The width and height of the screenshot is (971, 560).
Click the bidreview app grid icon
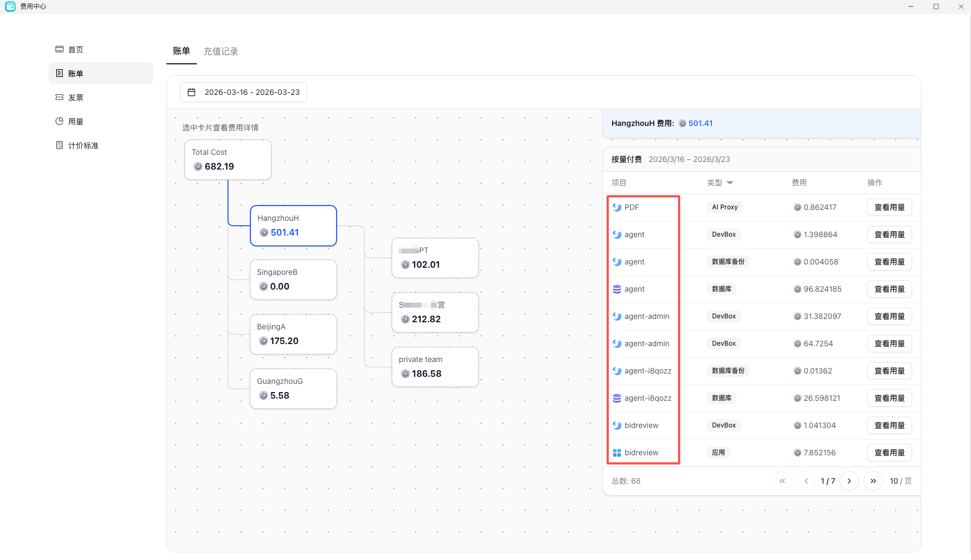point(617,453)
